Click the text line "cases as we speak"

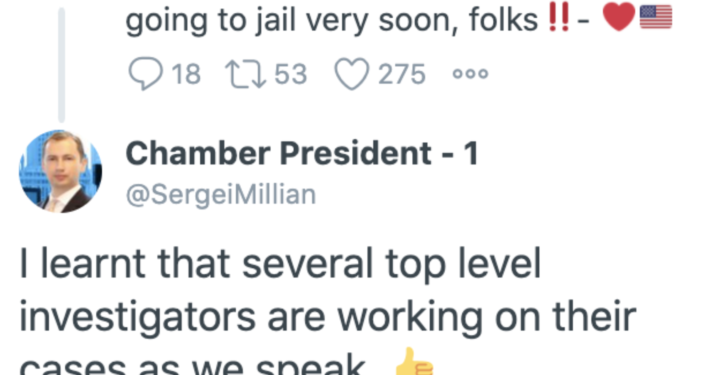192,364
